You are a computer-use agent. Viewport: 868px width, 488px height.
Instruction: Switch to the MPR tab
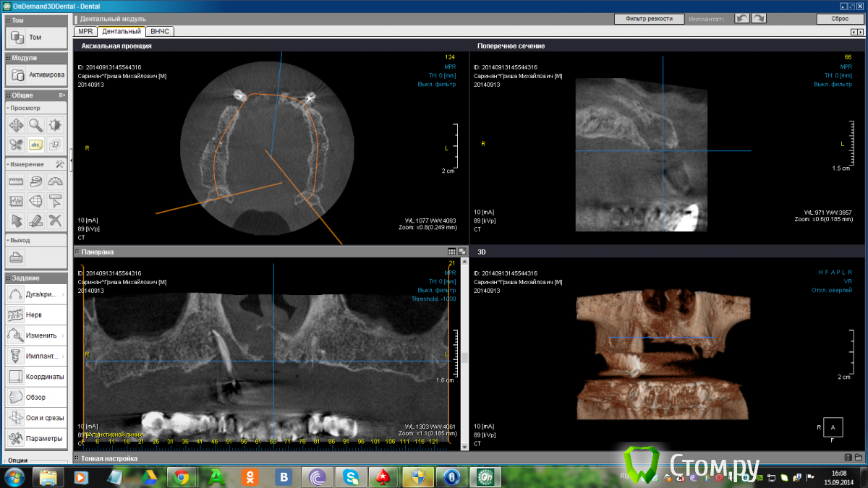point(85,32)
